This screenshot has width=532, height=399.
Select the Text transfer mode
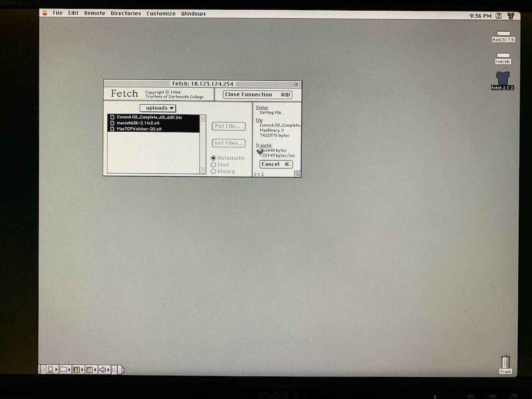point(220,164)
